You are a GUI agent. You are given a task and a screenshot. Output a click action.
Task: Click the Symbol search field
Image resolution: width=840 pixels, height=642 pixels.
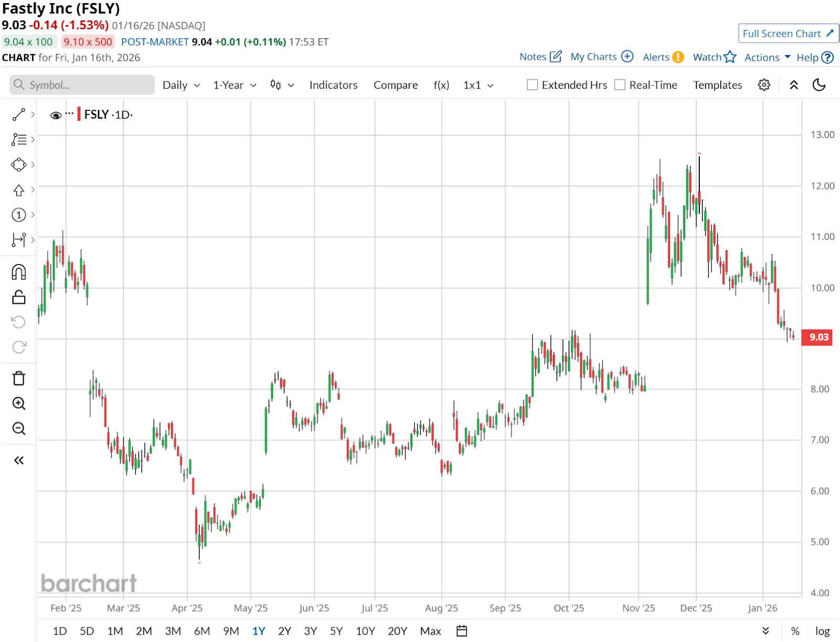pos(82,85)
